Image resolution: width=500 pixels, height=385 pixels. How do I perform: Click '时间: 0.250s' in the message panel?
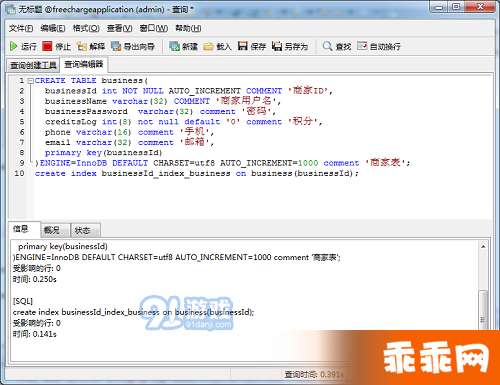(35, 279)
